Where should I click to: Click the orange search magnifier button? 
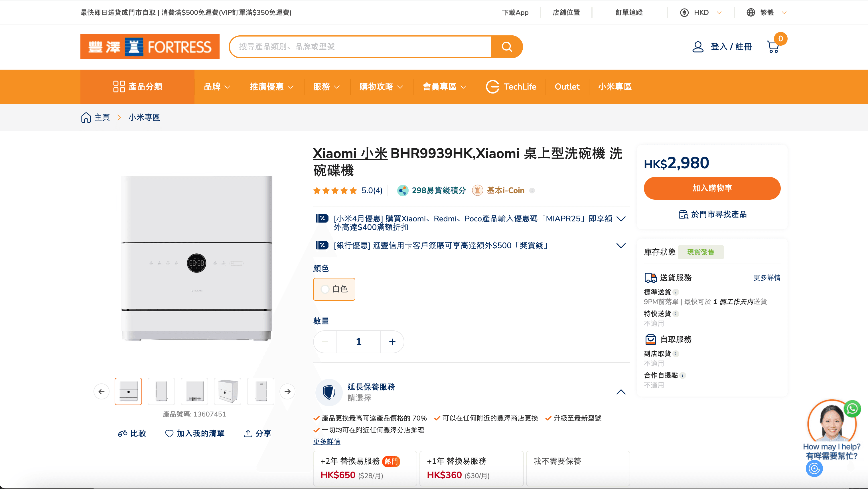(x=506, y=47)
